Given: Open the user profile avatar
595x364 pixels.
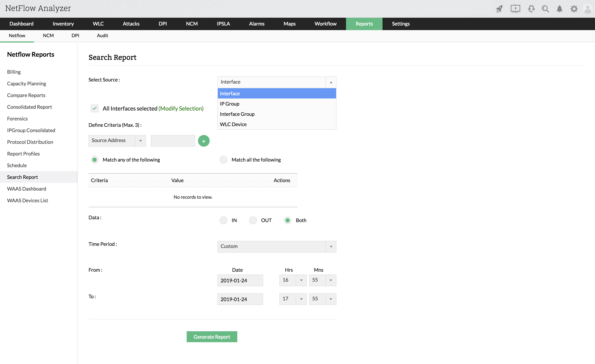Looking at the screenshot, I should (588, 9).
